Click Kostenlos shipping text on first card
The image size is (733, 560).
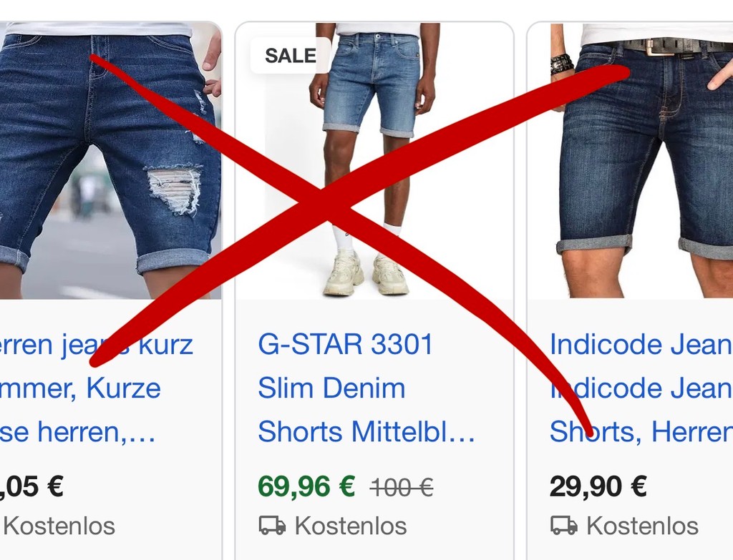pyautogui.click(x=59, y=526)
